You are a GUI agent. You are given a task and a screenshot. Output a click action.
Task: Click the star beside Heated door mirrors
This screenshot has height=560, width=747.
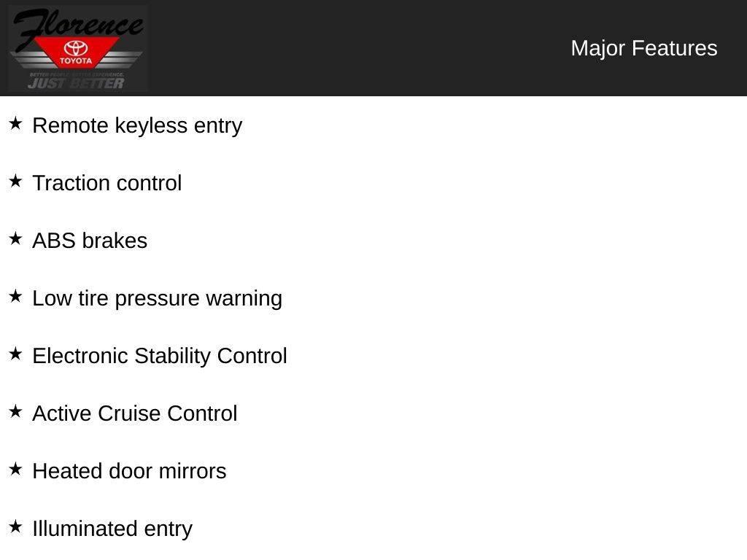[15, 470]
